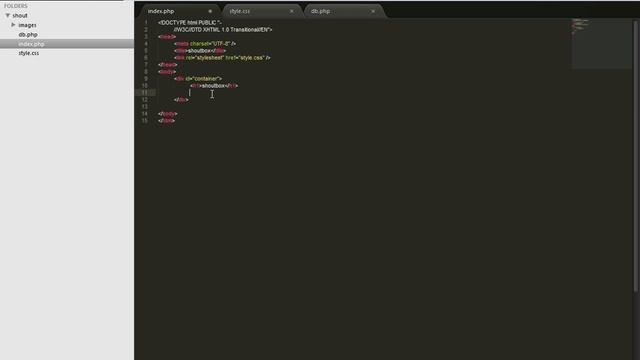The width and height of the screenshot is (640, 360).
Task: Click the meta charset line
Action: coord(205,44)
